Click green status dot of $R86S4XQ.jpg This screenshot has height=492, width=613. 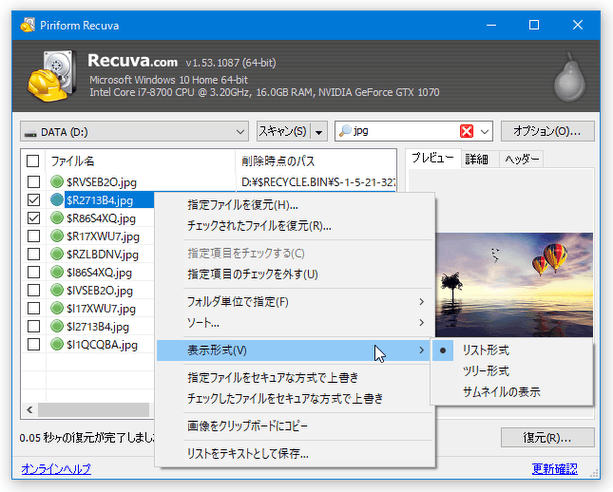pyautogui.click(x=57, y=217)
